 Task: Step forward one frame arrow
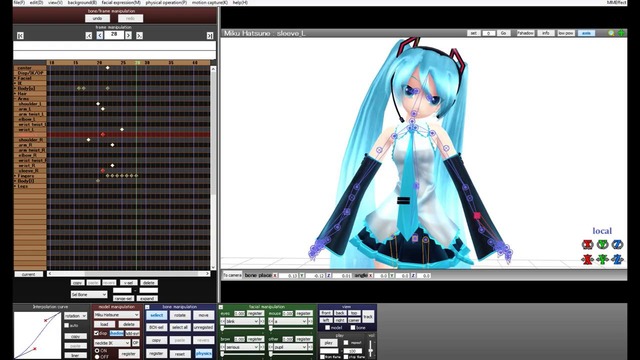tap(128, 36)
